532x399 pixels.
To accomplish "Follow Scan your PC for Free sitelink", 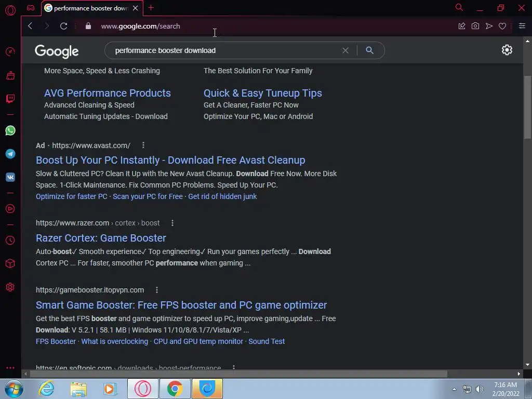I will click(148, 196).
